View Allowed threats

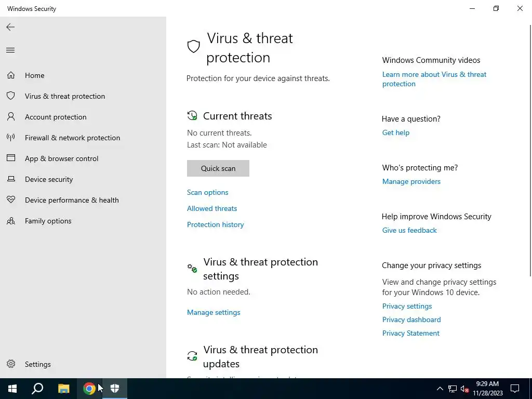point(212,208)
